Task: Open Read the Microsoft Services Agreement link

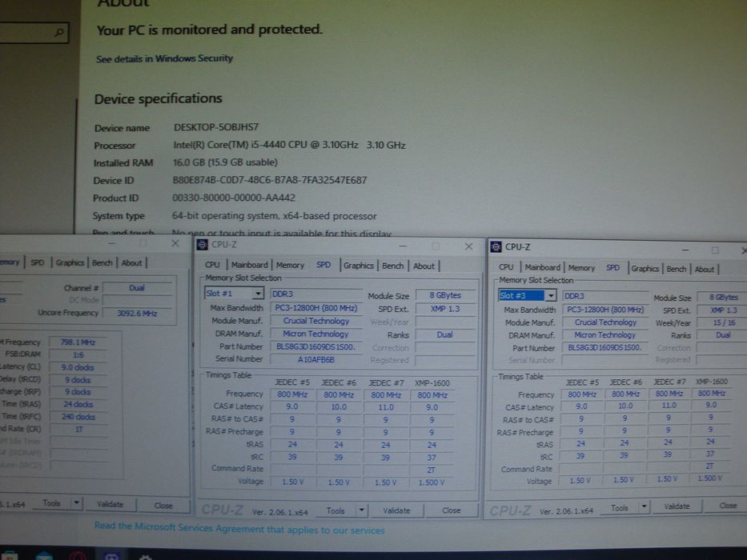Action: point(239,528)
